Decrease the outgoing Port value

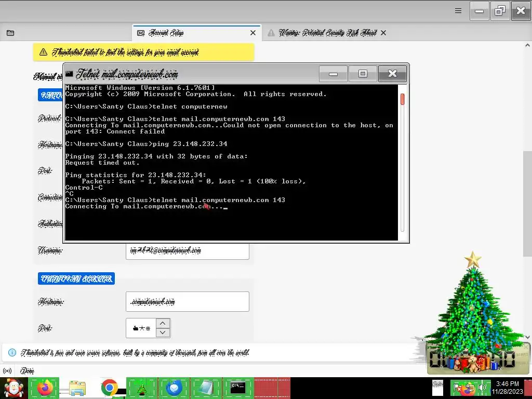click(x=163, y=333)
